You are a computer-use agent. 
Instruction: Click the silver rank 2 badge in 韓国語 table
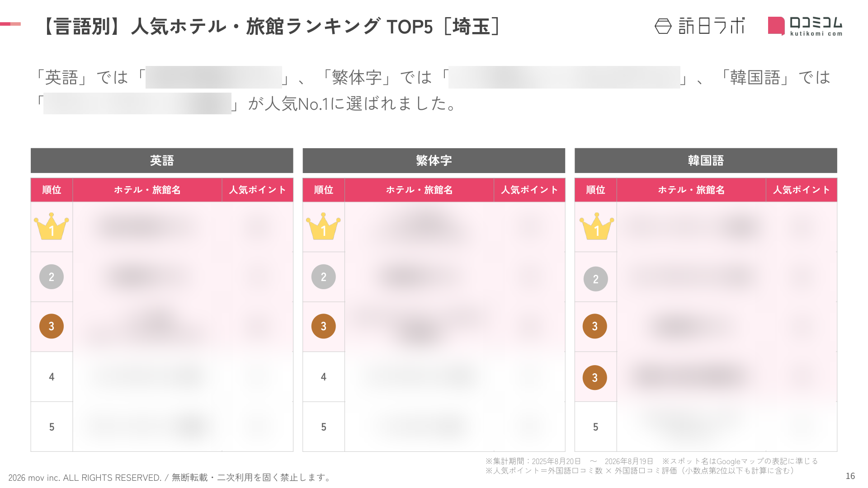(x=595, y=279)
